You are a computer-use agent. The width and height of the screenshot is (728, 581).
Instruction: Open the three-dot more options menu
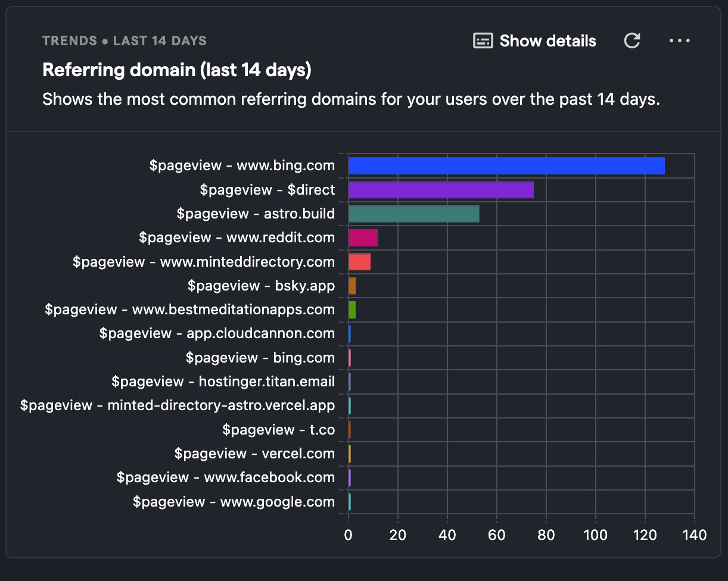(680, 40)
